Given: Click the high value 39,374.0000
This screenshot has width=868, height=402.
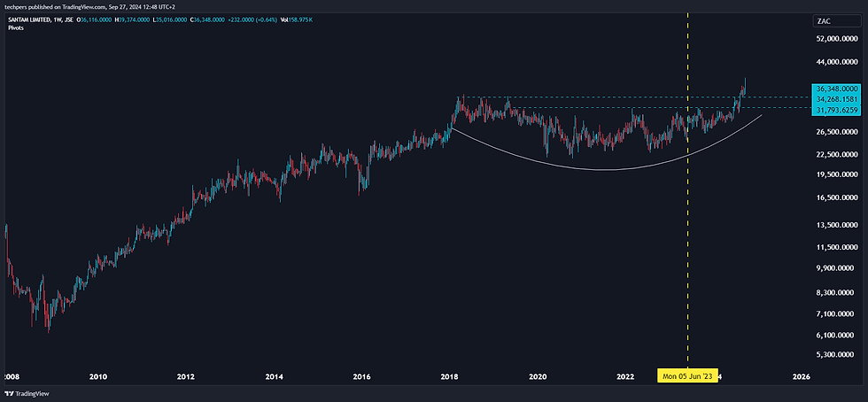Looking at the screenshot, I should point(134,20).
